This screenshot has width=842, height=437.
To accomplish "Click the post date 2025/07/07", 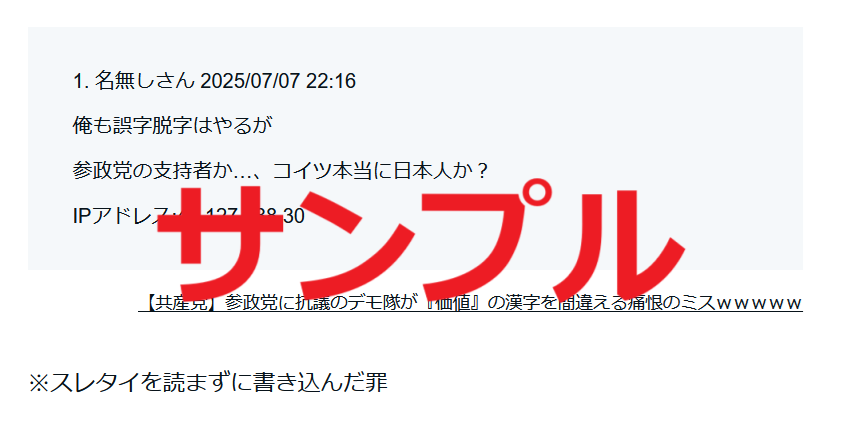I will (x=250, y=81).
